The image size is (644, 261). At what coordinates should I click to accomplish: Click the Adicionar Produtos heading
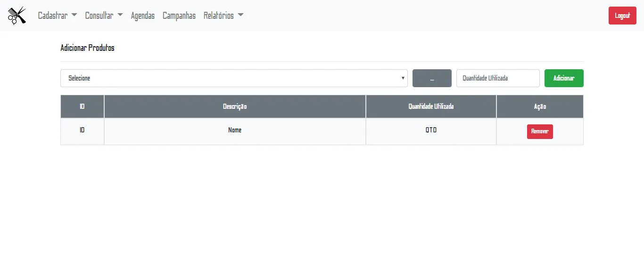point(87,48)
